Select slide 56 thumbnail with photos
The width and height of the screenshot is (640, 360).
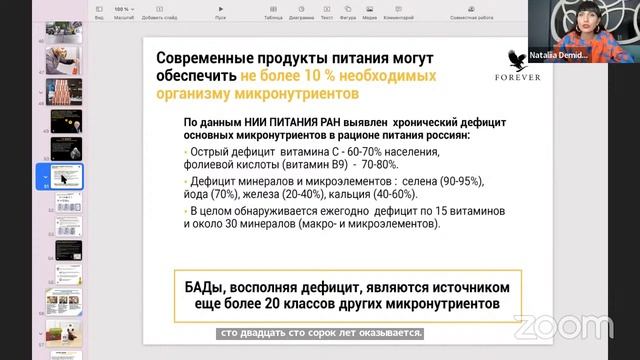[64, 302]
